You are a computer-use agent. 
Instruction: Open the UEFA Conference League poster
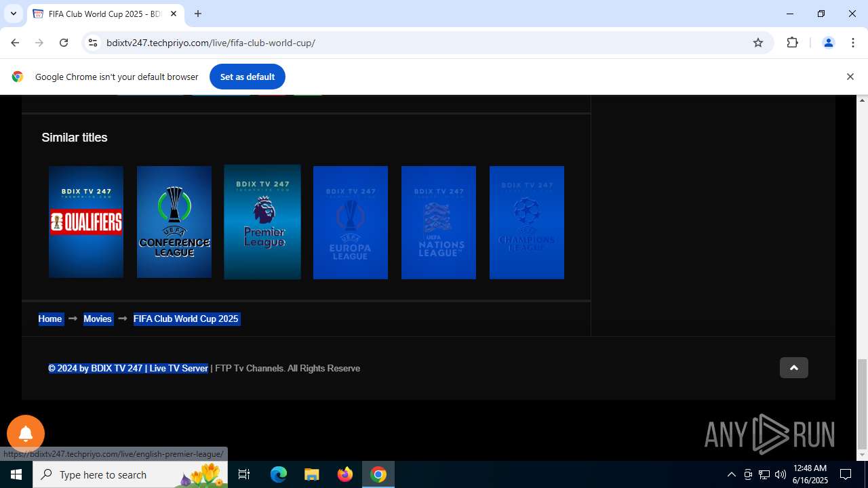[174, 222]
